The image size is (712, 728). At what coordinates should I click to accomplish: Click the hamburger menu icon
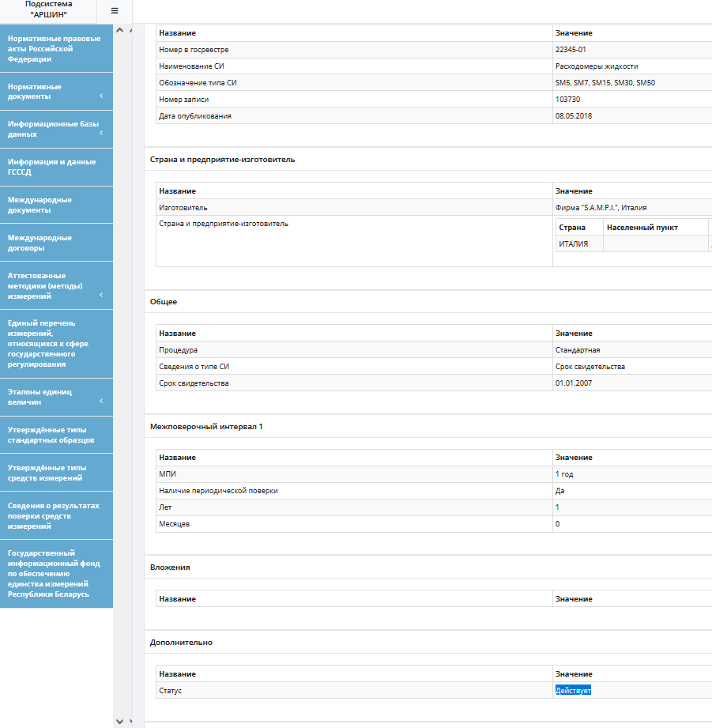(115, 11)
